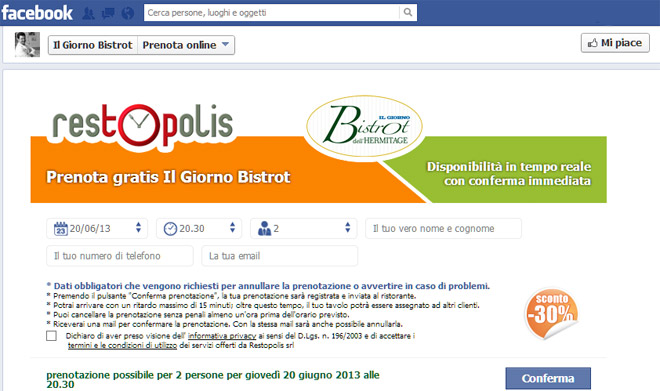Open the time dropdown showing 20.30

tap(199, 229)
